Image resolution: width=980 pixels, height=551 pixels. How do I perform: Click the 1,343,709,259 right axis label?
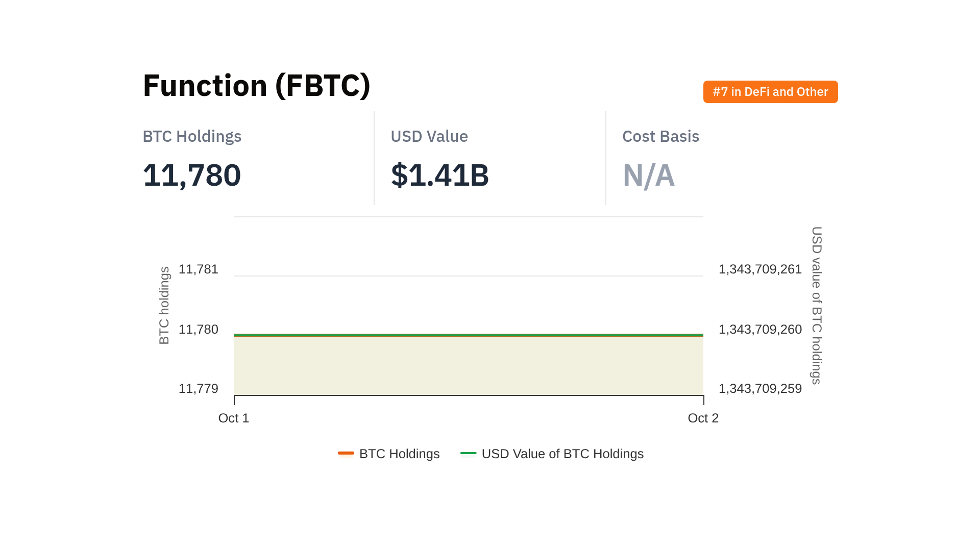(760, 388)
